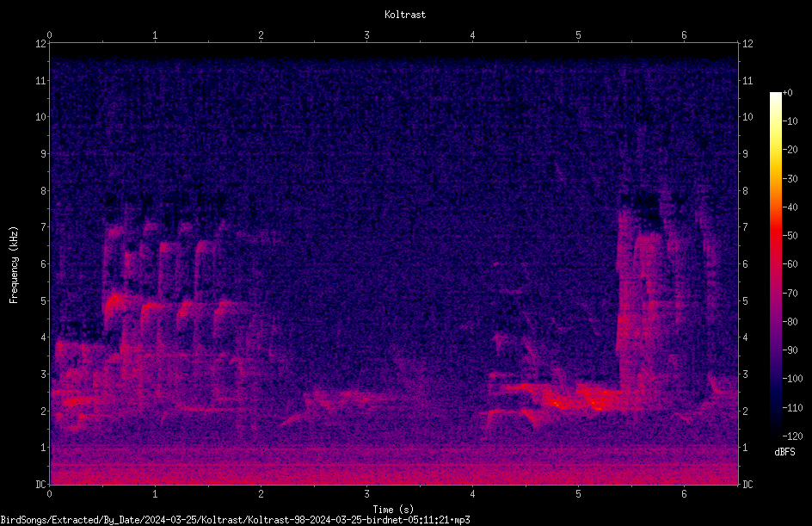Click the 5 second mark on top time axis
812x526 pixels.
[x=578, y=35]
